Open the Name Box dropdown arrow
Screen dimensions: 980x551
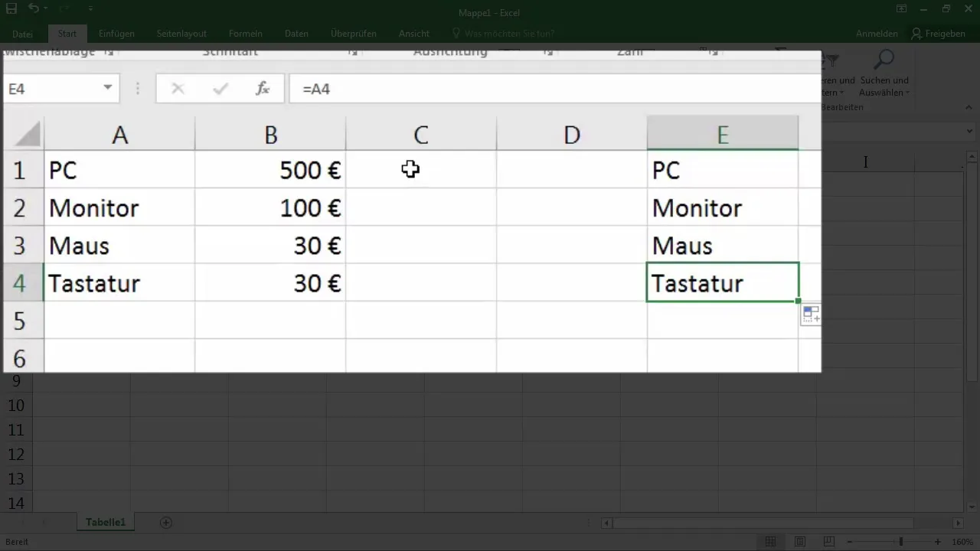[108, 89]
